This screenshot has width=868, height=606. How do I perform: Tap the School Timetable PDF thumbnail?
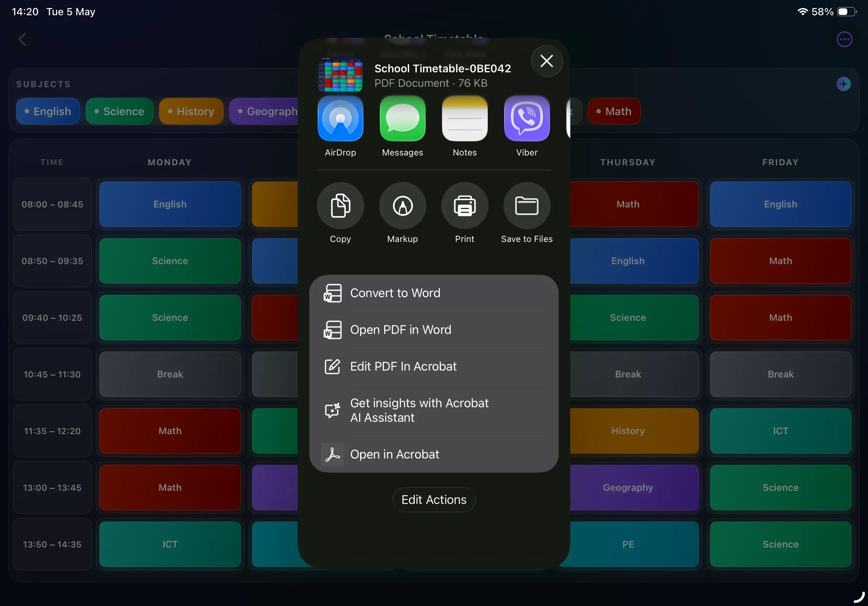click(x=340, y=75)
